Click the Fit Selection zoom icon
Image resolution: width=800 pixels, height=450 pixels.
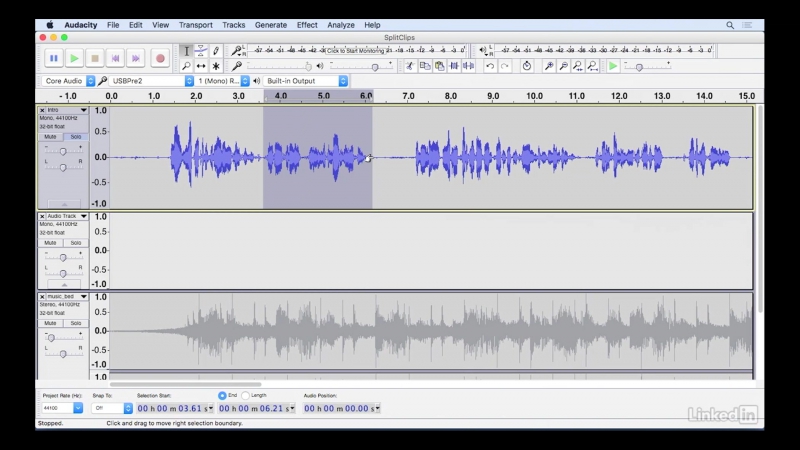pos(578,66)
